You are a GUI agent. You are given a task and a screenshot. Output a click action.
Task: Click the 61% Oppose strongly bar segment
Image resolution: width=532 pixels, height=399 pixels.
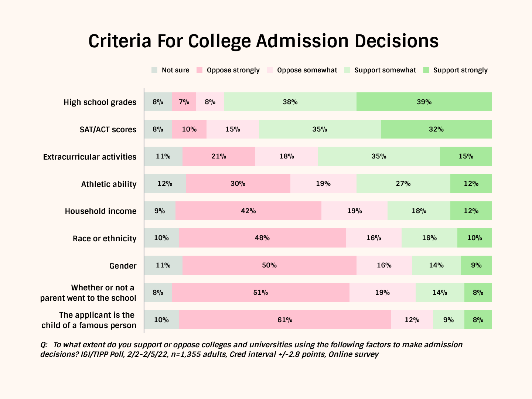coord(285,320)
